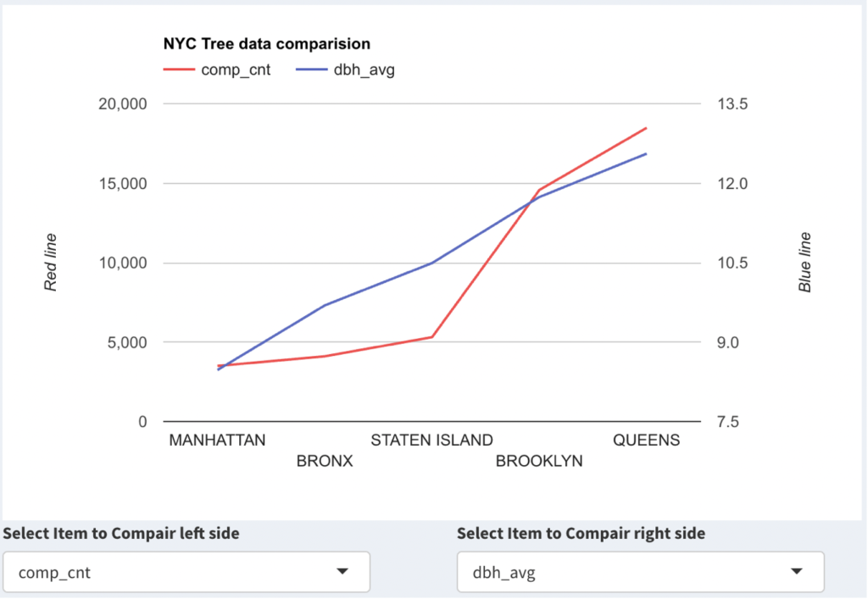Click the BROOKLYN axis label
The width and height of the screenshot is (868, 599).
point(539,462)
